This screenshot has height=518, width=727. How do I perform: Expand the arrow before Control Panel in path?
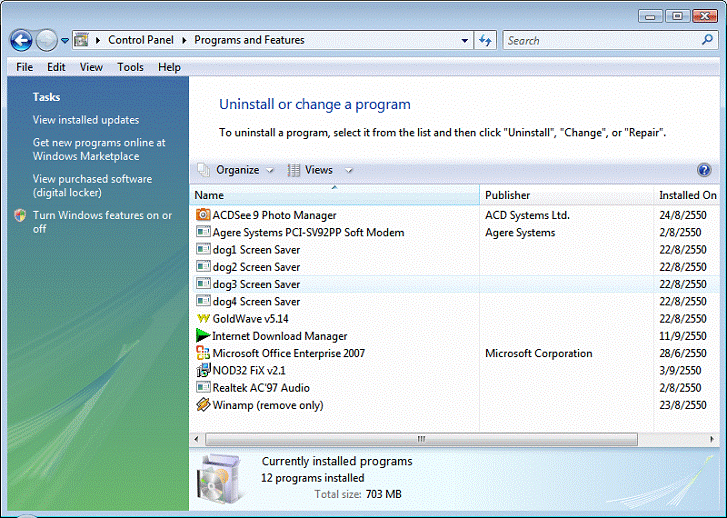click(98, 40)
